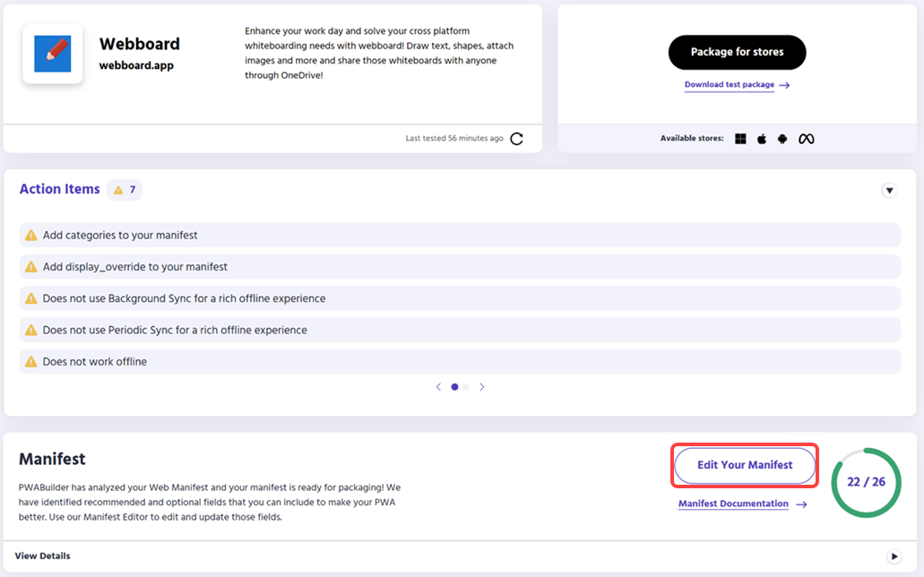This screenshot has width=924, height=577.
Task: Select Does not use Background Sync item
Action: 460,299
